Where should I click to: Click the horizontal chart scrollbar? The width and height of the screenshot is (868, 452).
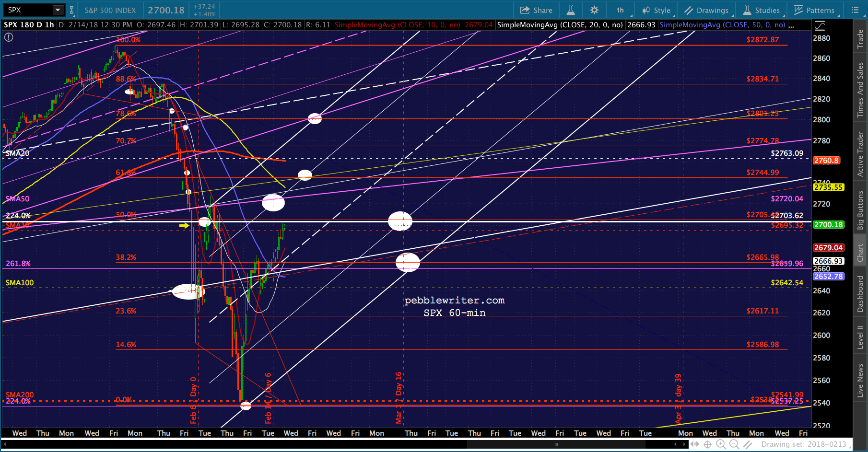click(x=556, y=444)
